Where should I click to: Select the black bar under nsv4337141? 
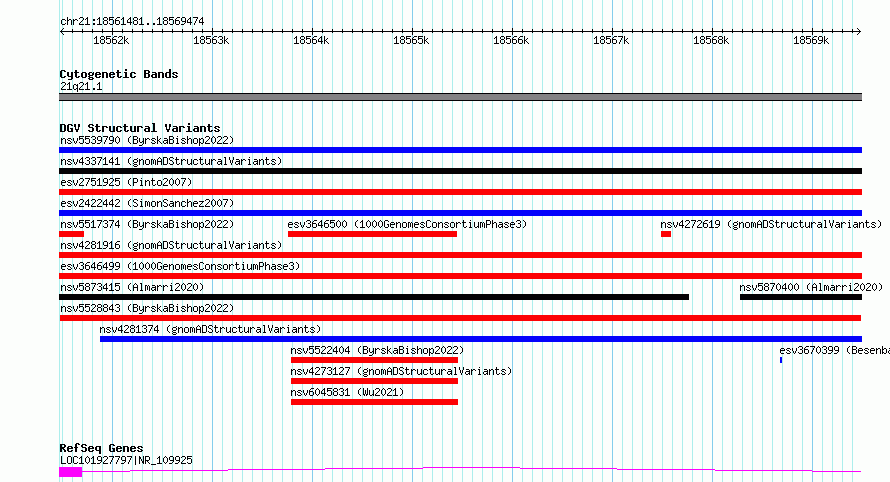[460, 171]
